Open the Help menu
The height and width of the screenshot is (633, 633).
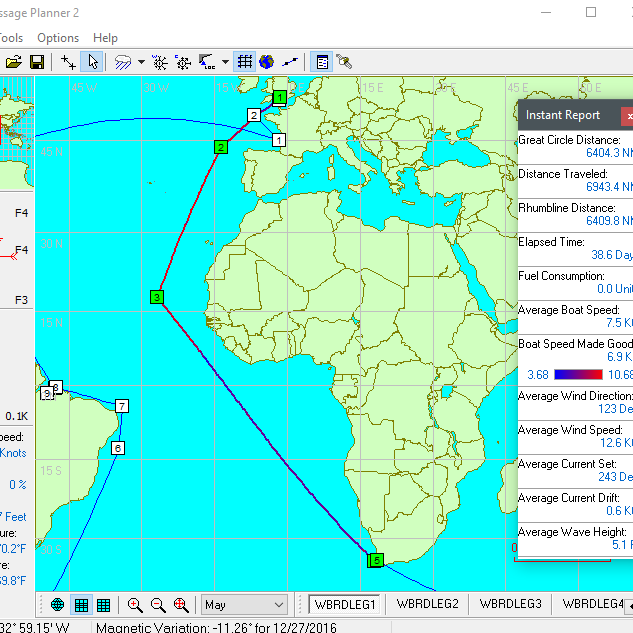click(105, 38)
